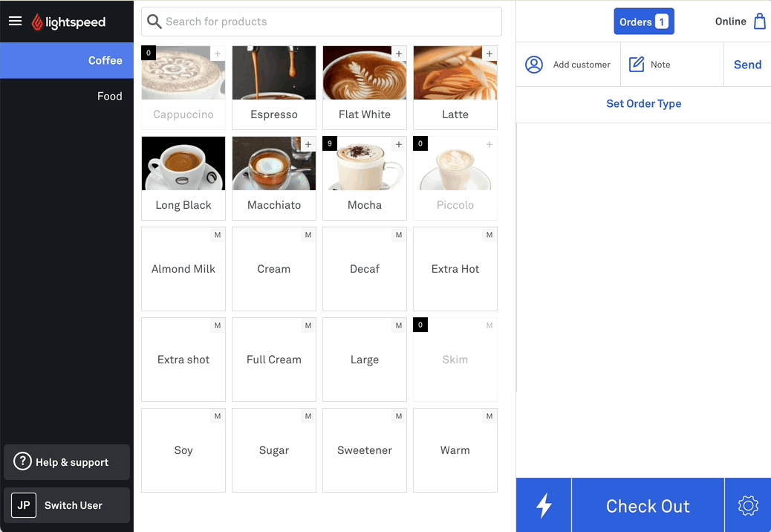This screenshot has height=532, width=771.
Task: Click the plus icon on Flat White
Action: coord(399,53)
